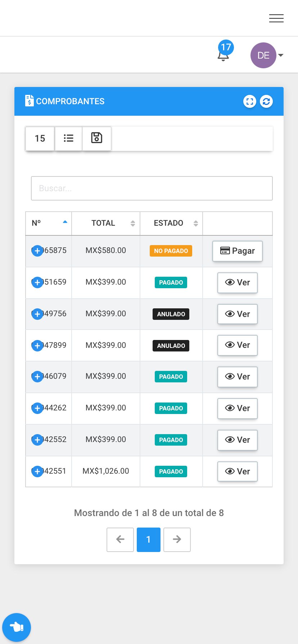This screenshot has width=298, height=644.
Task: Focus the Buscar search field
Action: pyautogui.click(x=152, y=188)
